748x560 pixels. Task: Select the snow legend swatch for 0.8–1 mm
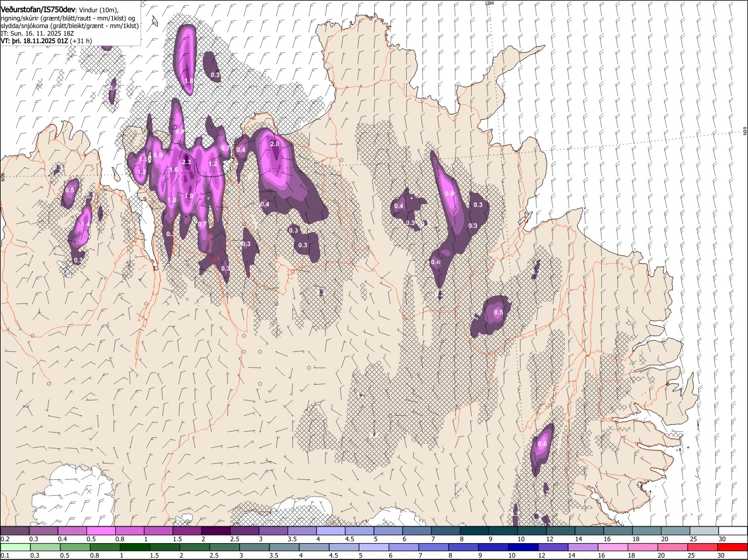click(129, 530)
